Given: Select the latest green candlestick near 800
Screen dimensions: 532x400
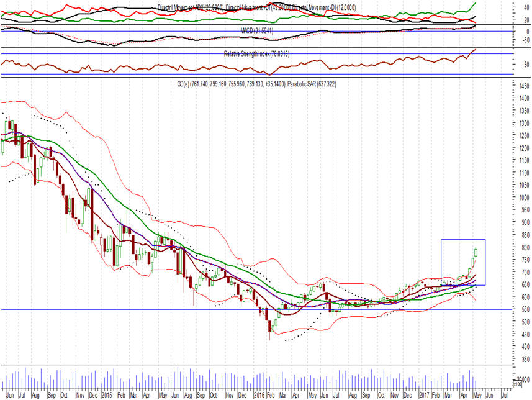Looking at the screenshot, I should (476, 252).
